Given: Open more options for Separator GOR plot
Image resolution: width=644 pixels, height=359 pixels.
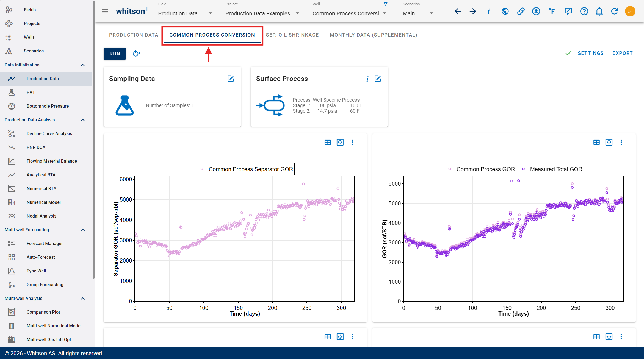Looking at the screenshot, I should pyautogui.click(x=352, y=142).
